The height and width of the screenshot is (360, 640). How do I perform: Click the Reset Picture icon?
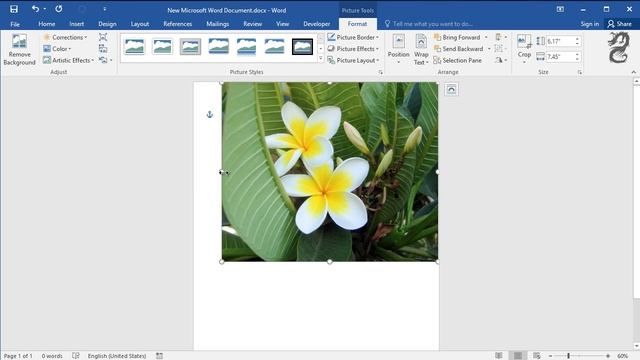click(x=103, y=60)
